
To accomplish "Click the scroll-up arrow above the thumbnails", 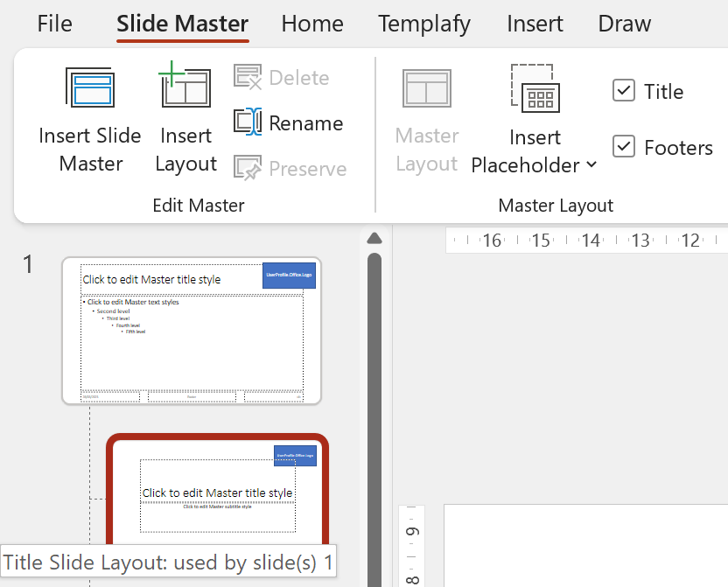I will tap(374, 237).
